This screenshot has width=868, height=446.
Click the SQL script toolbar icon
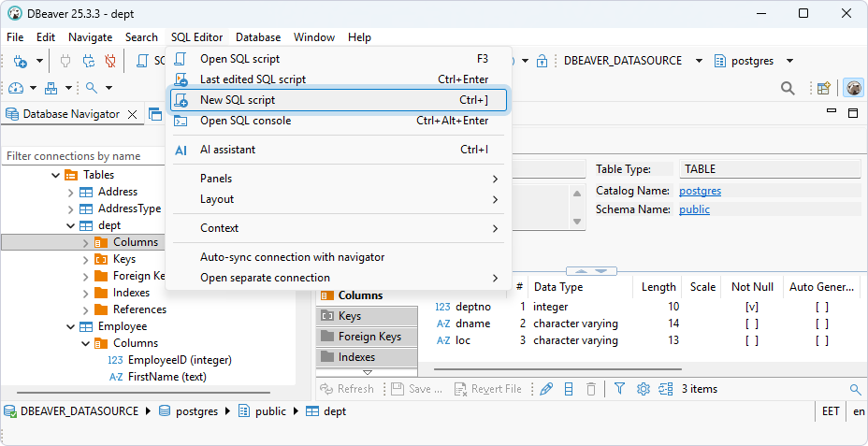tap(142, 61)
